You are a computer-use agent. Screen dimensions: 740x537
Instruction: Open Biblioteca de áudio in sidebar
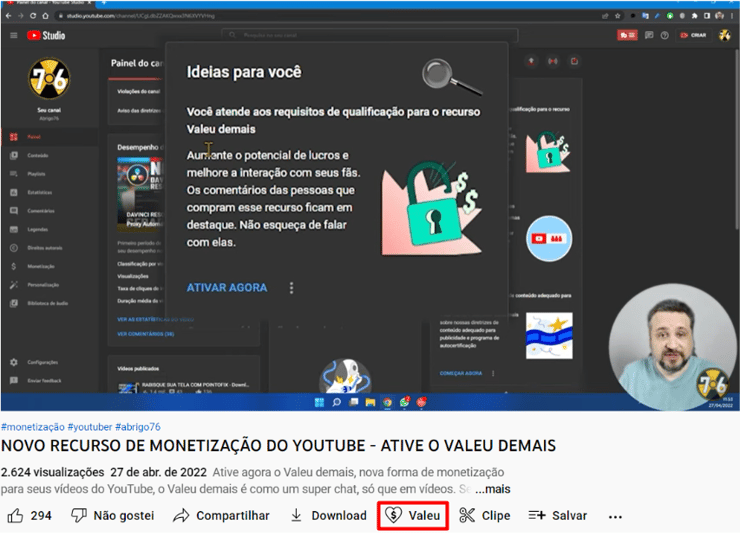point(49,303)
